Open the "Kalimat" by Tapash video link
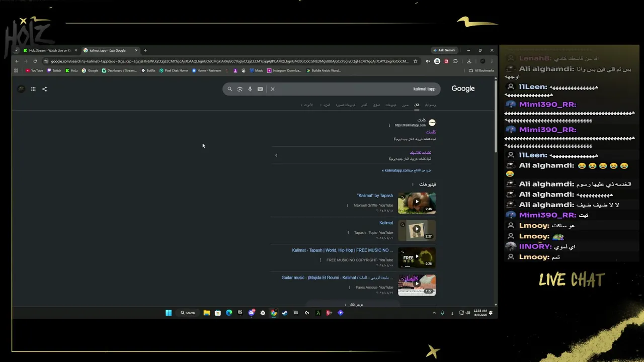This screenshot has height=362, width=644. click(375, 196)
